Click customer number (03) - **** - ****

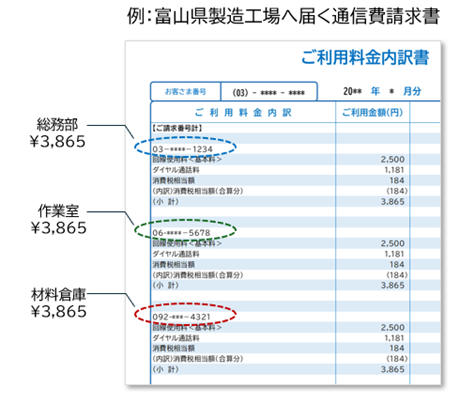[269, 92]
